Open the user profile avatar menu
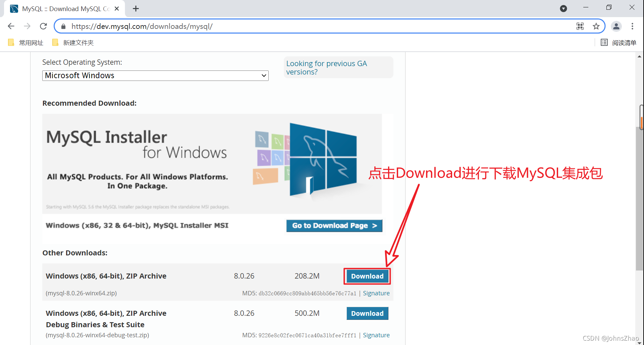Screen dimensions: 644x345 pyautogui.click(x=616, y=26)
